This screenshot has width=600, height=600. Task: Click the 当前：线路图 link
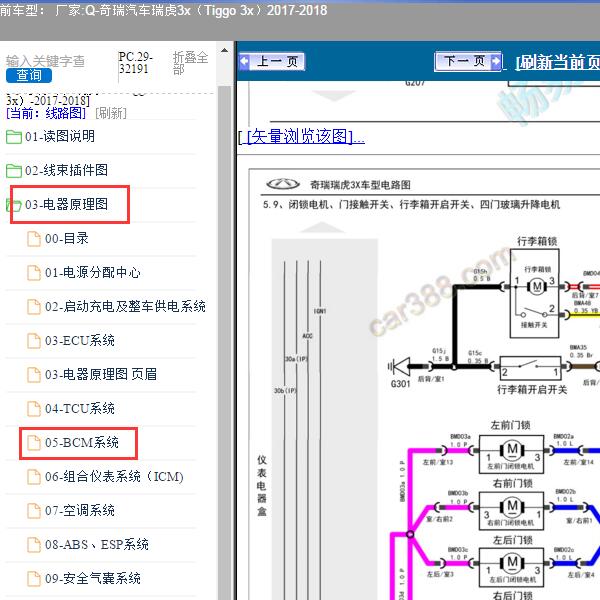pos(46,113)
